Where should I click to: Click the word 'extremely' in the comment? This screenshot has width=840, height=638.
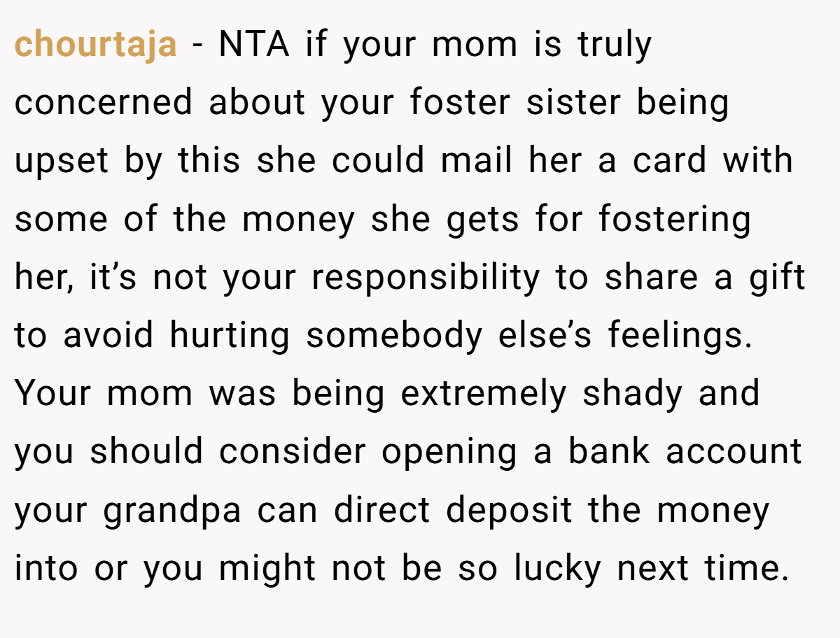pyautogui.click(x=483, y=395)
